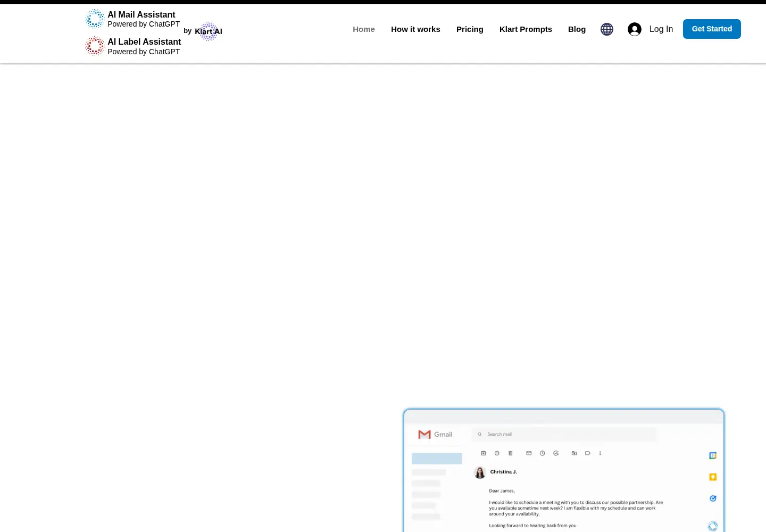Click the blue Google Tasks side panel icon
Image resolution: width=766 pixels, height=532 pixels.
tap(713, 498)
